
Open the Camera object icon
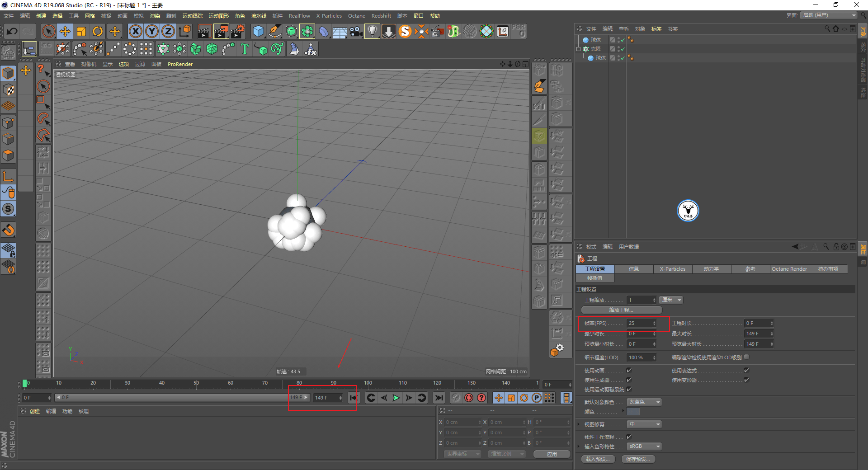pyautogui.click(x=356, y=31)
